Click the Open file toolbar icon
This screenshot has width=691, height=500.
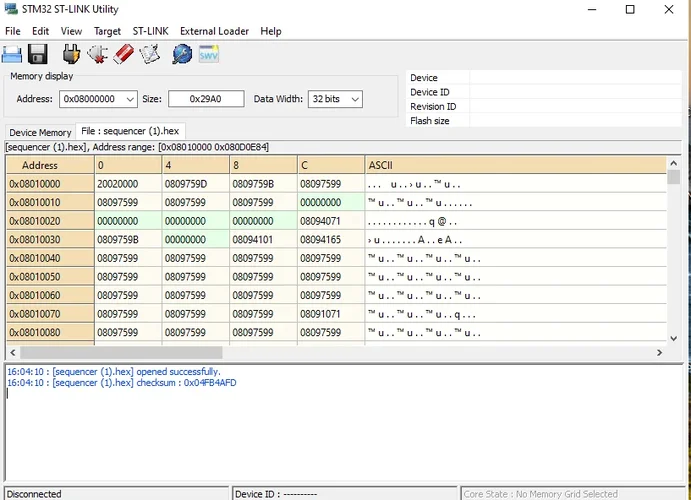click(12, 54)
